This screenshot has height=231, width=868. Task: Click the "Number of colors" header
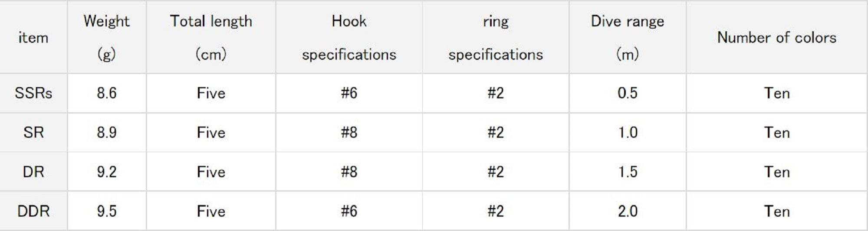776,38
